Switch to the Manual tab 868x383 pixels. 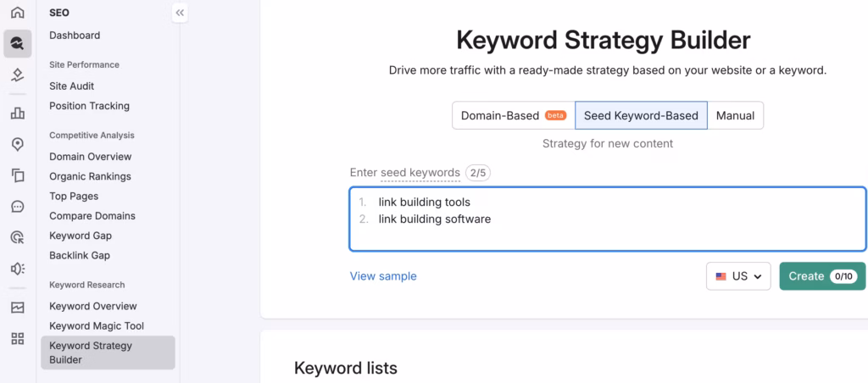point(735,116)
